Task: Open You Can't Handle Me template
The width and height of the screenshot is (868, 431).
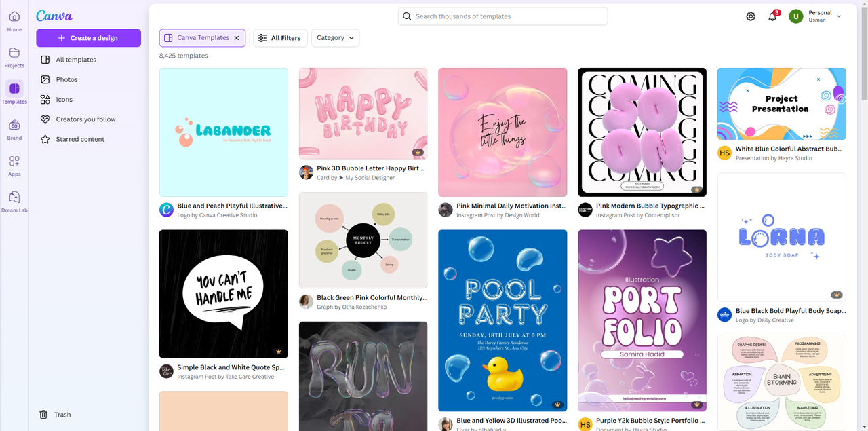Action: 224,294
